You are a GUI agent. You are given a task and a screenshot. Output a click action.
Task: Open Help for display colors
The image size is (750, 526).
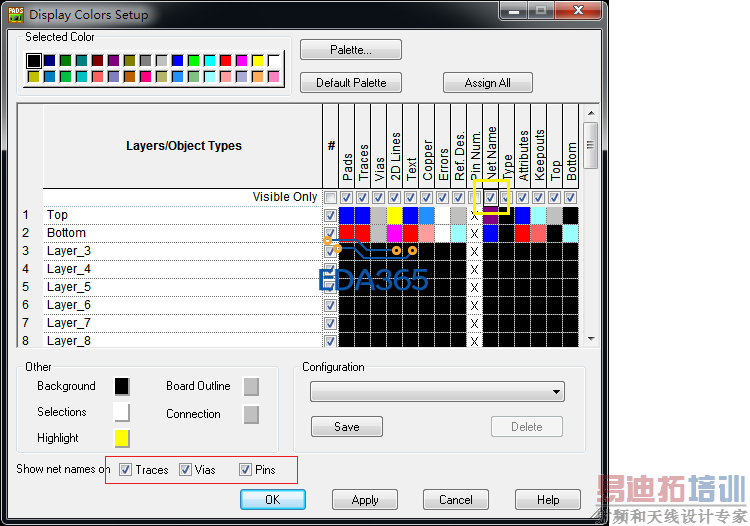(x=548, y=500)
